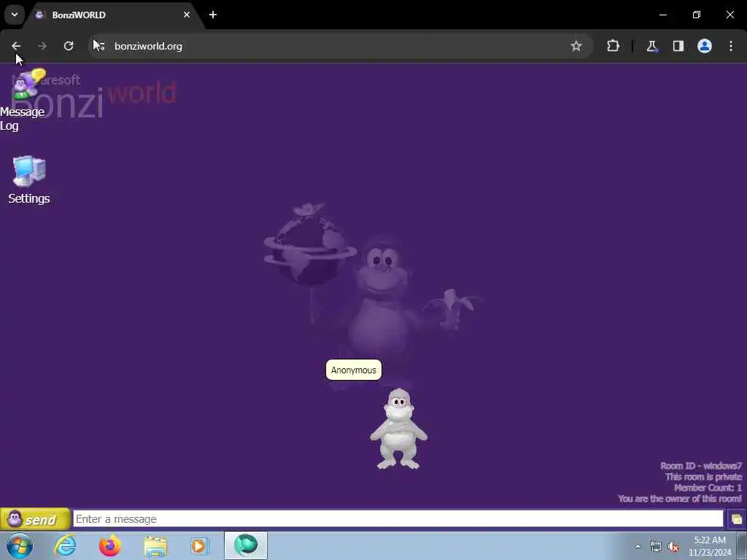The height and width of the screenshot is (560, 747).
Task: Open a new browser tab
Action: point(213,15)
